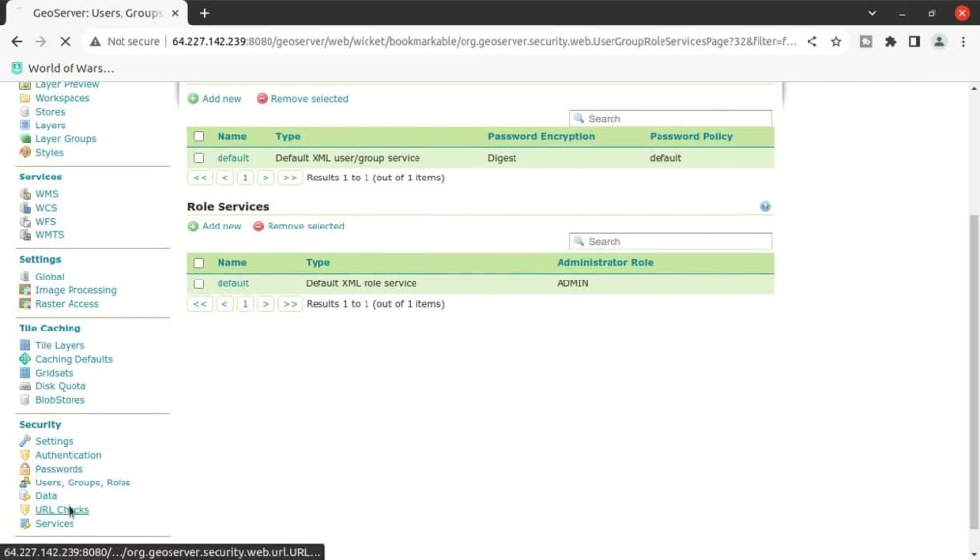This screenshot has width=980, height=560.
Task: Close the GeoServer tab
Action: [175, 13]
